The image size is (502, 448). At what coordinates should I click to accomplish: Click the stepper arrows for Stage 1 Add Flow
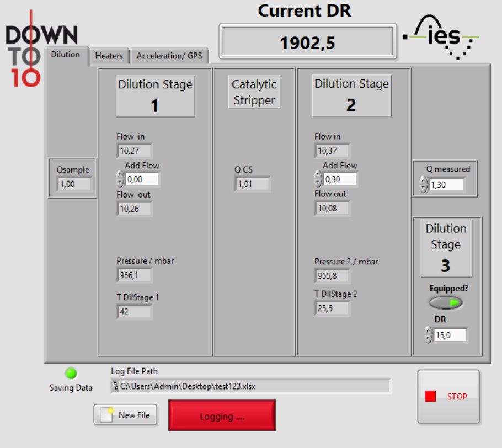point(120,179)
